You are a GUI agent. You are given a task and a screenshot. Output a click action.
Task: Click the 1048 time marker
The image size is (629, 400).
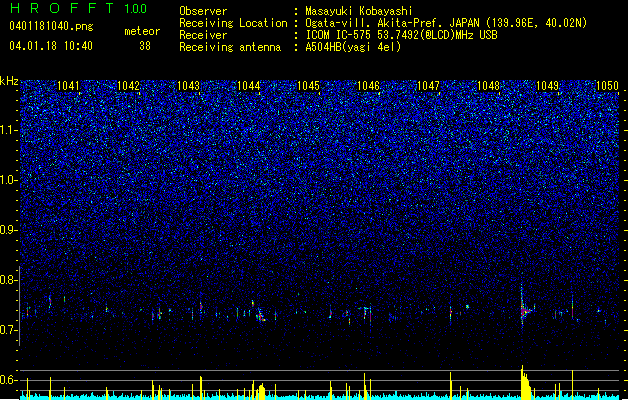(489, 86)
